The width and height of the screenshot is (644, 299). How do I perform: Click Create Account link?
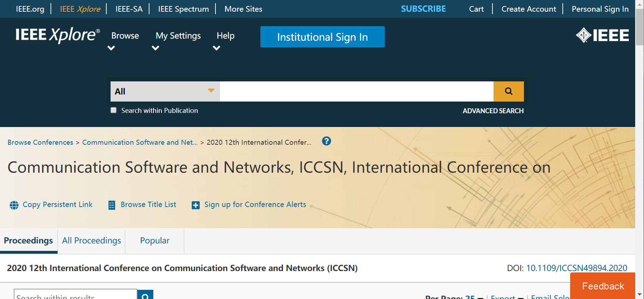[528, 9]
